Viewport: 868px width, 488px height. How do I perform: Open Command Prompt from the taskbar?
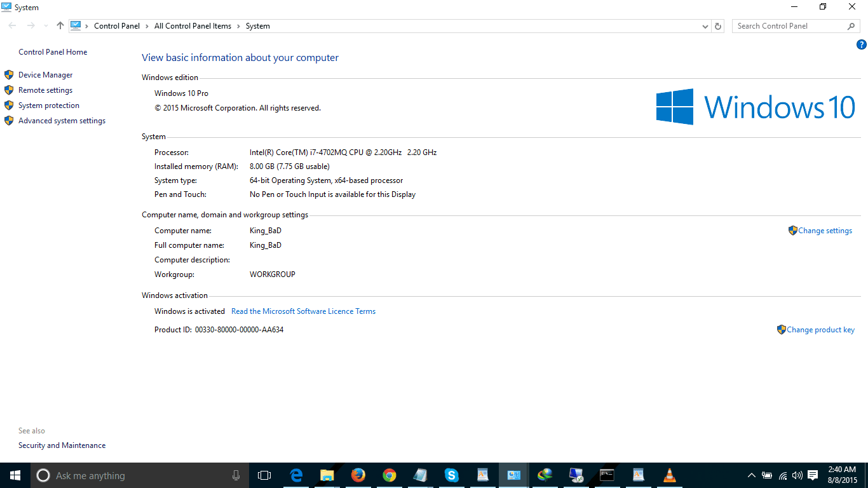tap(607, 475)
